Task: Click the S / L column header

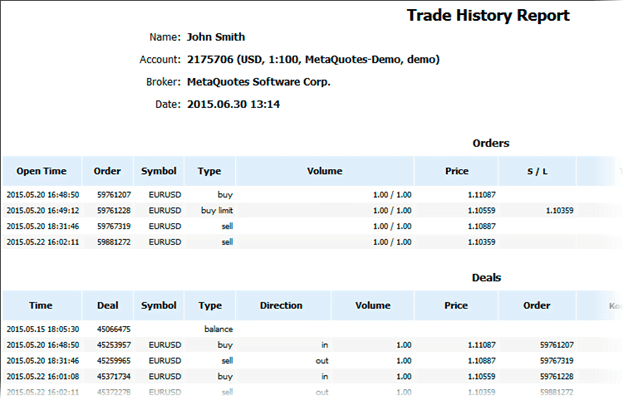Action: [537, 171]
